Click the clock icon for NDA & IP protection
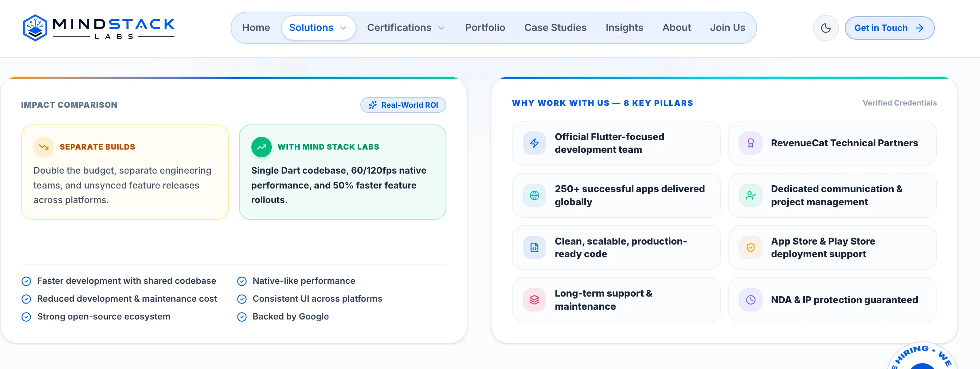The width and height of the screenshot is (980, 369). [750, 300]
